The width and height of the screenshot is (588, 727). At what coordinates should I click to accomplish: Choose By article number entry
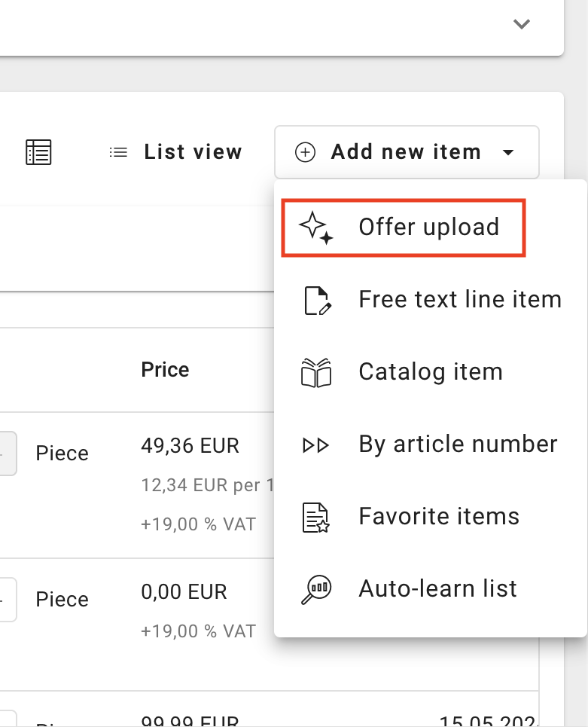[x=458, y=444]
